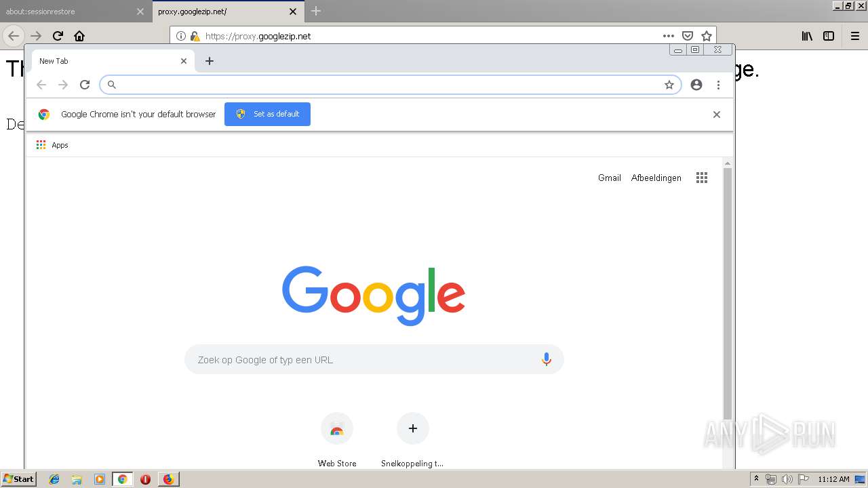The width and height of the screenshot is (868, 488).
Task: Bookmark this tab with Chrome's star icon
Action: (669, 85)
